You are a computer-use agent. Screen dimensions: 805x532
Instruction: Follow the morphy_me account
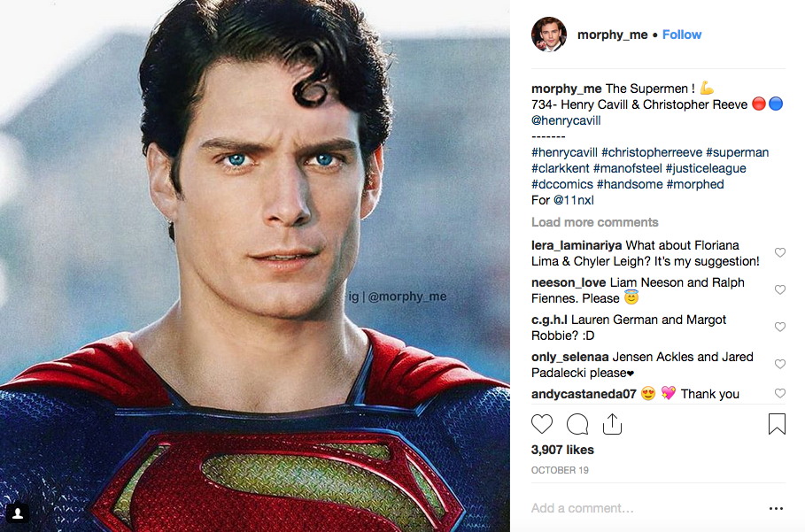click(x=682, y=35)
